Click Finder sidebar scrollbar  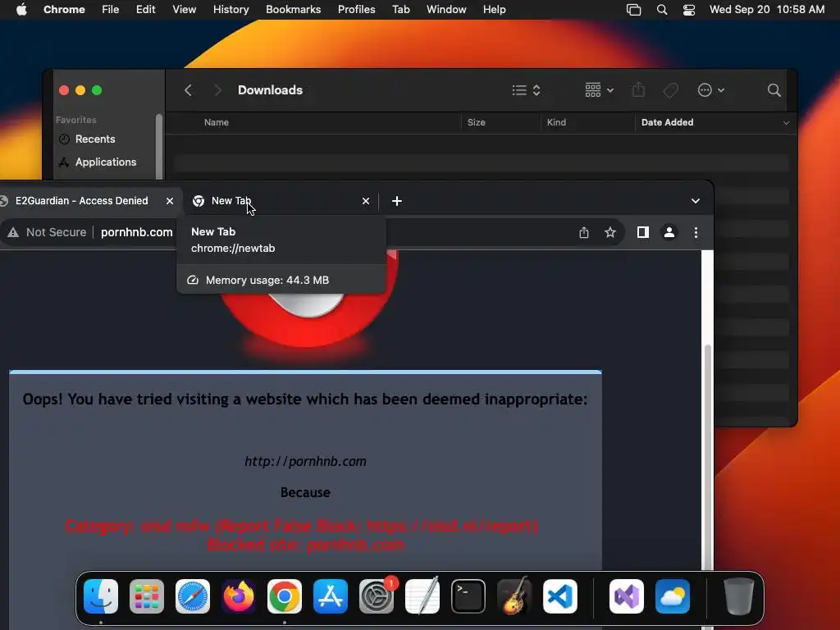coord(158,146)
